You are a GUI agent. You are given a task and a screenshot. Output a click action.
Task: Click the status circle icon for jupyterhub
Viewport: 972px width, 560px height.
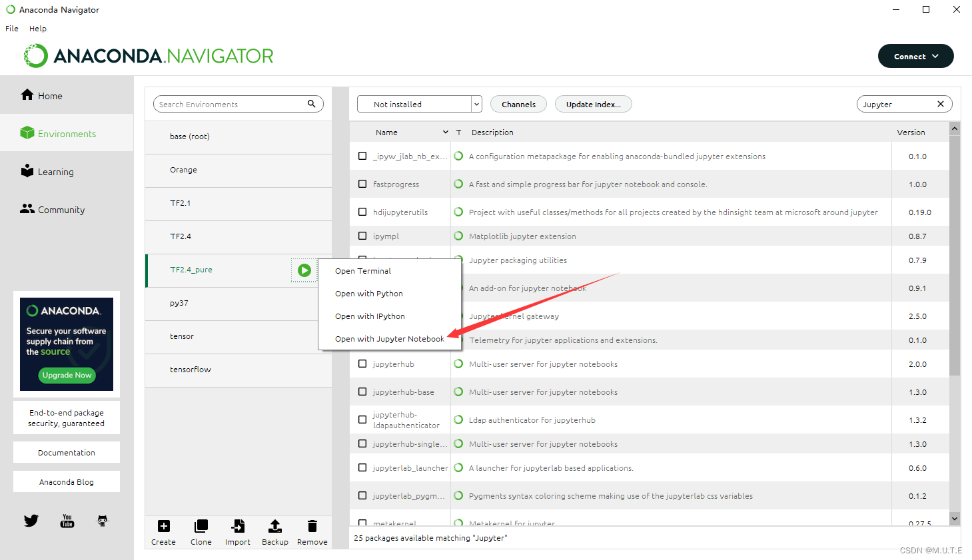click(458, 364)
